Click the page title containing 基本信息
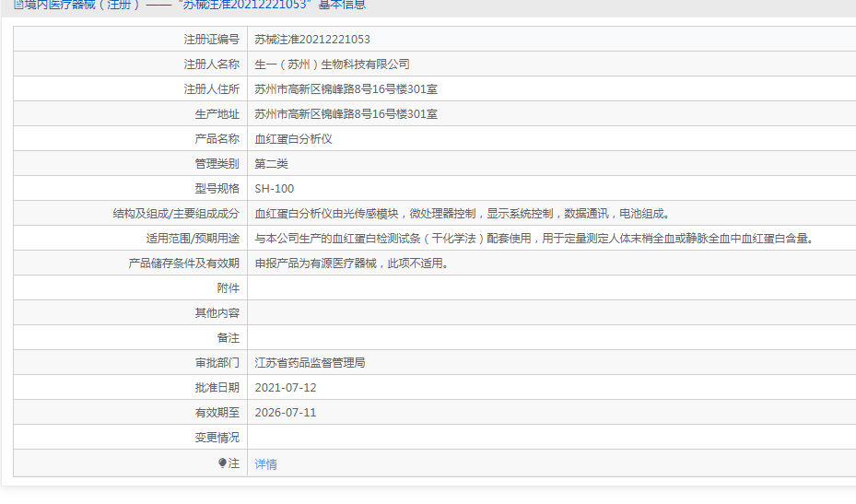Image resolution: width=856 pixels, height=504 pixels. (195, 5)
